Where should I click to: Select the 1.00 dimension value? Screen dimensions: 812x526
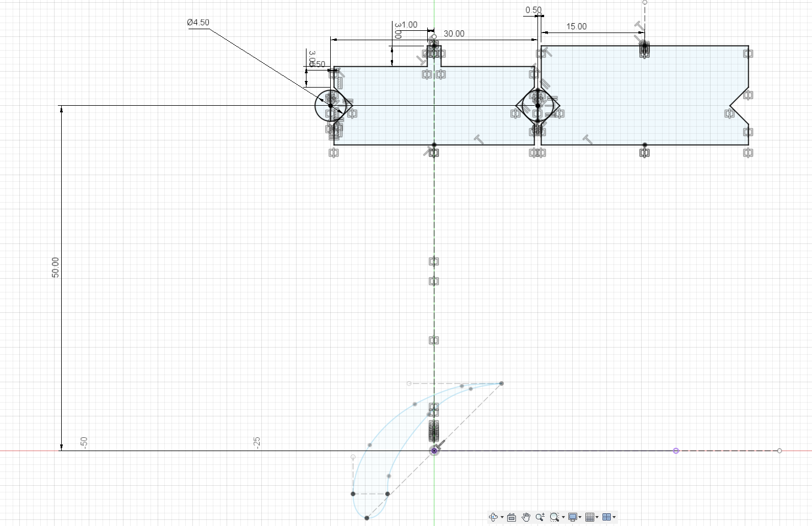click(409, 25)
